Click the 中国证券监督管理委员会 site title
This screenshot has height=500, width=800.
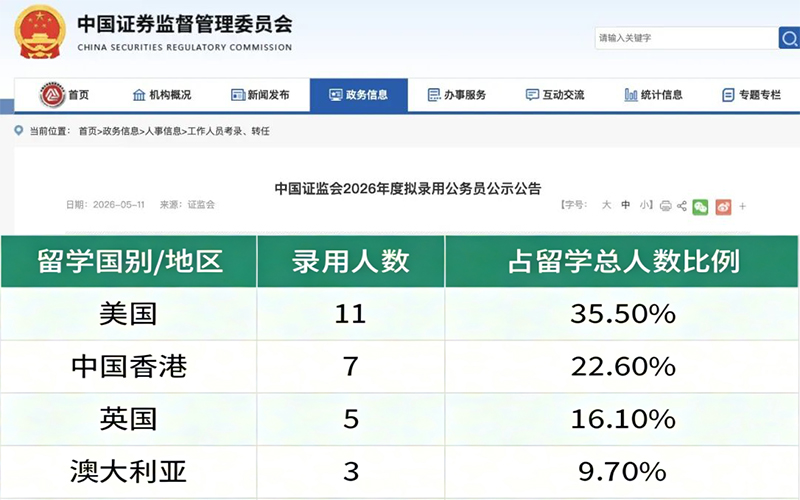click(185, 24)
